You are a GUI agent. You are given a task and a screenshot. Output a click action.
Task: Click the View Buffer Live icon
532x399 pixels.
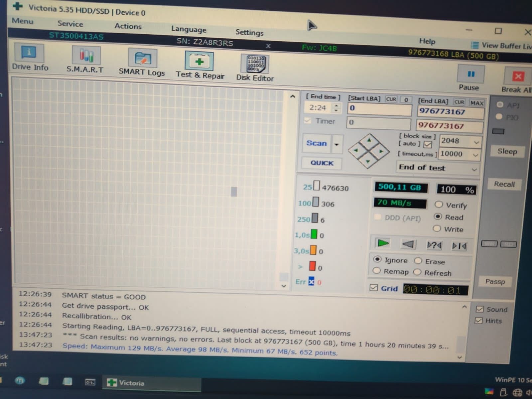(474, 45)
